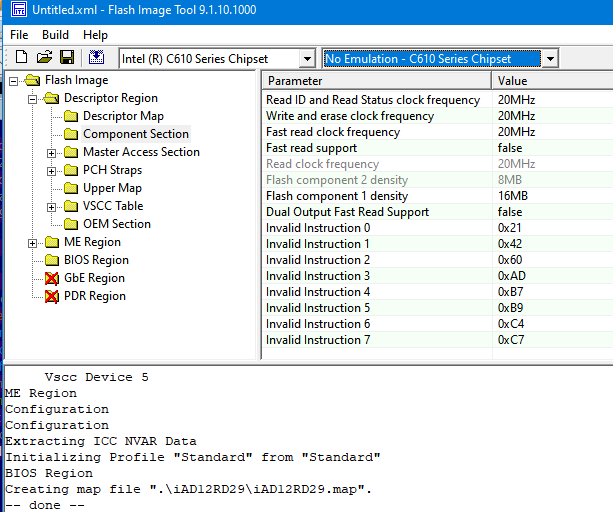Click the VSCC Table folder icon
The width and height of the screenshot is (613, 512).
(x=71, y=206)
